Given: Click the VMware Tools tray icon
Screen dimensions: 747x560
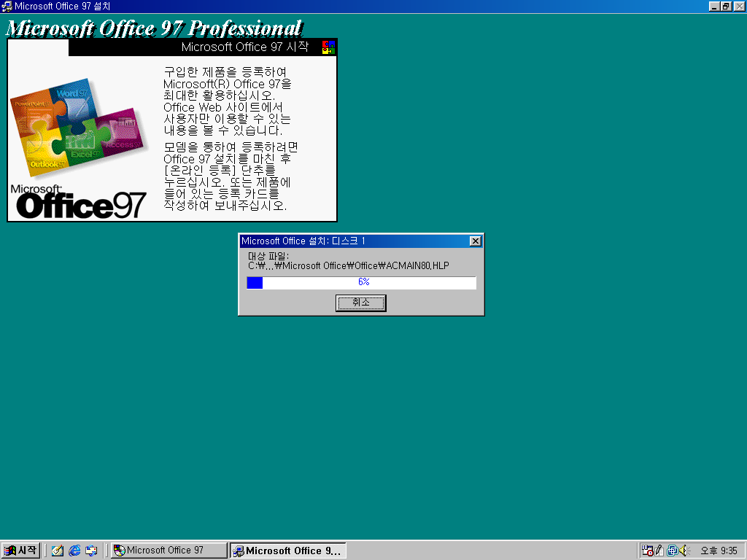Looking at the screenshot, I should pyautogui.click(x=672, y=551).
